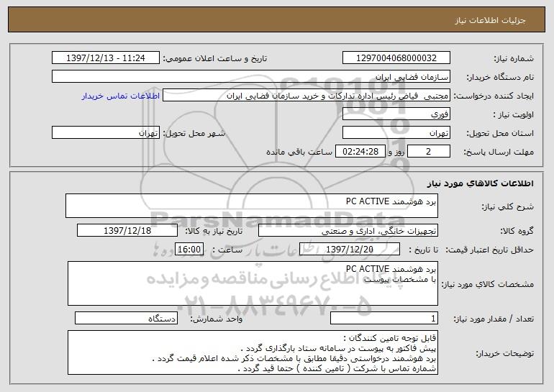Click the تعداد / مقدار مورد نیاز label
The image size is (554, 392).
(x=494, y=319)
